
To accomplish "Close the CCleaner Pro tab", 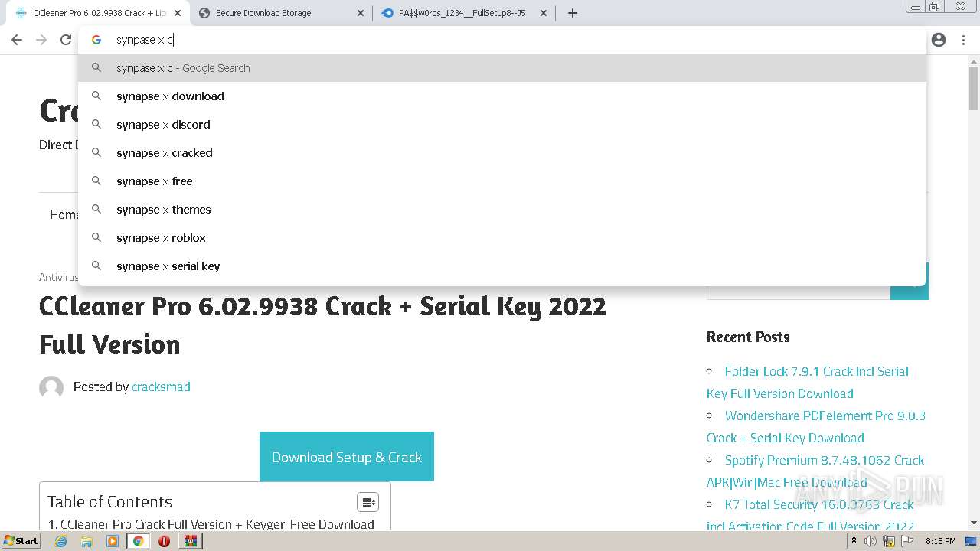I will click(178, 13).
